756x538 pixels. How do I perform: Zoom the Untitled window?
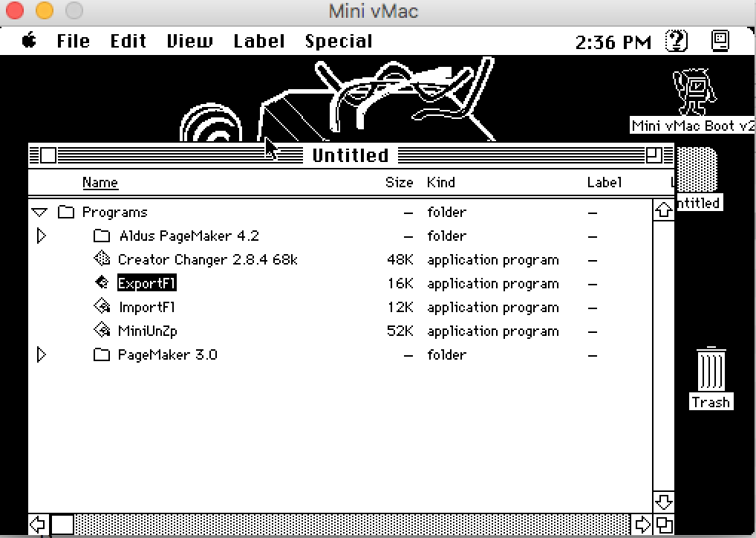point(654,155)
